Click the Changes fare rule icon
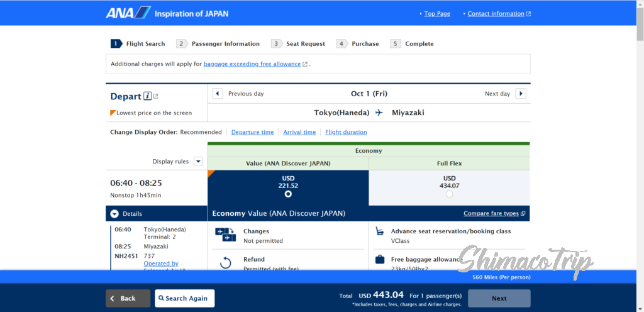This screenshot has width=644, height=312. pyautogui.click(x=225, y=235)
